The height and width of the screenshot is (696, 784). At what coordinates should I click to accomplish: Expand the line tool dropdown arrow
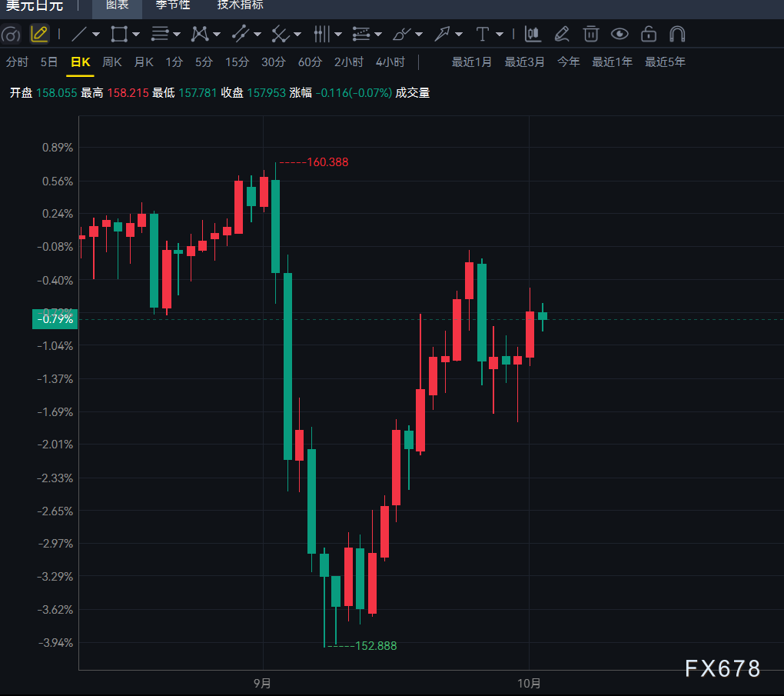pos(96,35)
